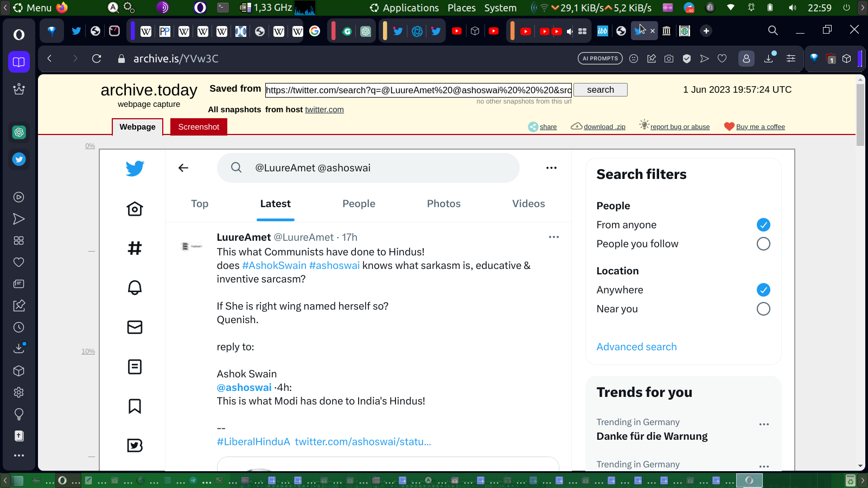
Task: Open more options next to search box
Action: [551, 168]
